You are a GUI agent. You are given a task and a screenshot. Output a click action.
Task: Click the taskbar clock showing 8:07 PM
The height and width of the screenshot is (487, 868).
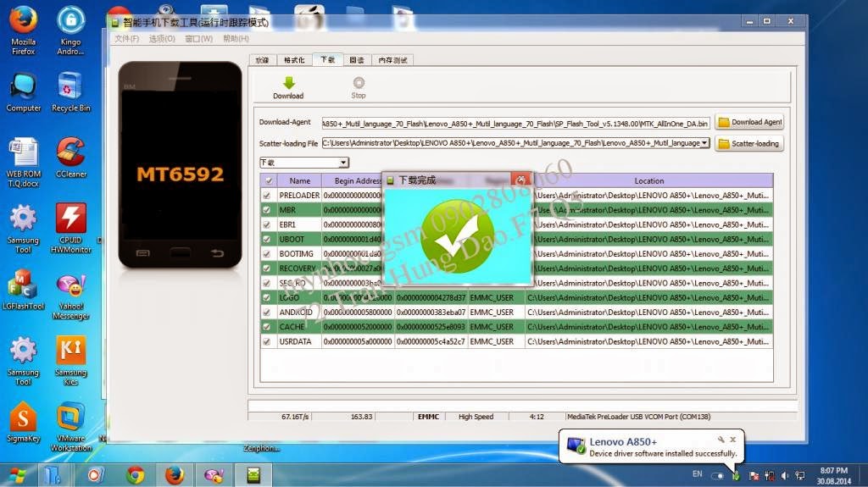coord(834,475)
